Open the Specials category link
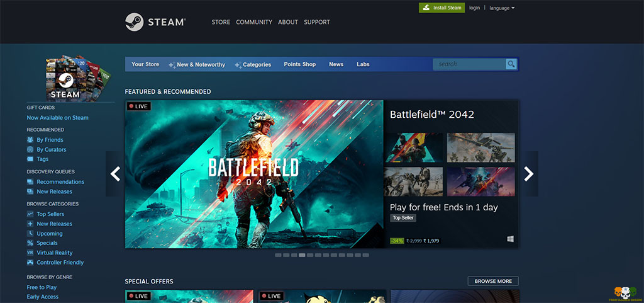This screenshot has height=303, width=644. (x=47, y=243)
